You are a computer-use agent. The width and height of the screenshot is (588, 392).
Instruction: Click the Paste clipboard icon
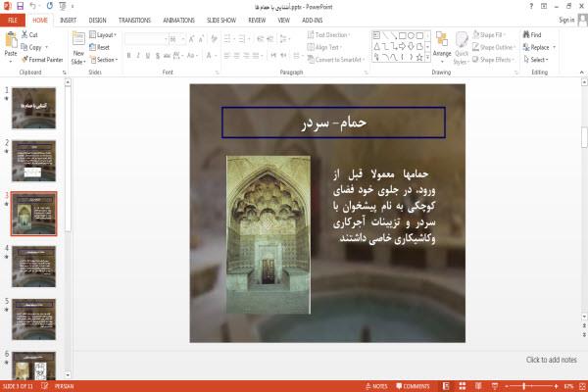(11, 40)
